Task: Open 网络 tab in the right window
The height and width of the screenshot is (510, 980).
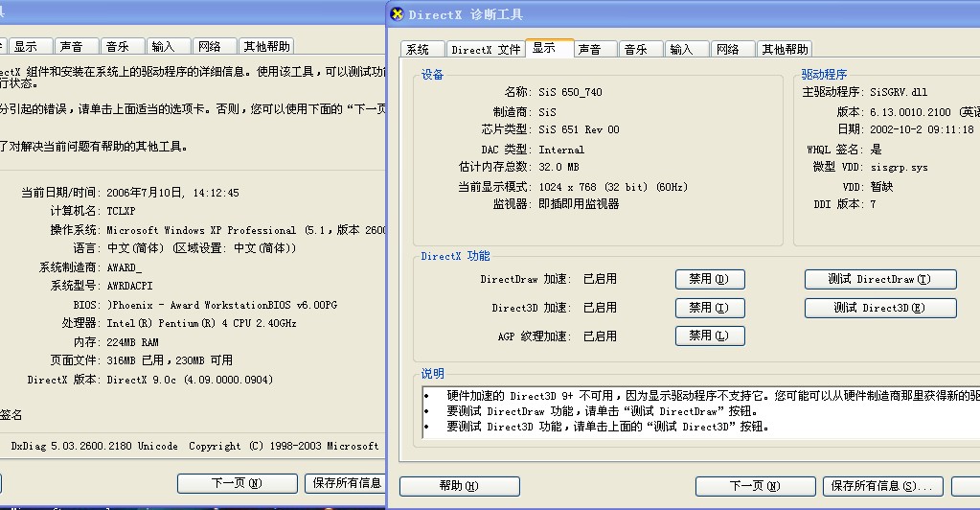Action: (733, 50)
